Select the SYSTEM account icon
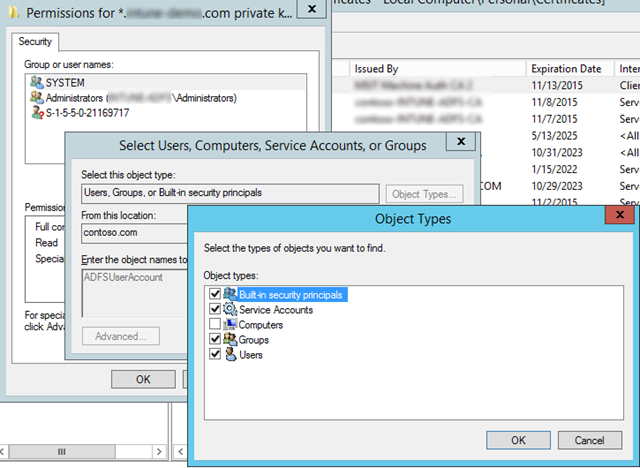 pos(37,82)
